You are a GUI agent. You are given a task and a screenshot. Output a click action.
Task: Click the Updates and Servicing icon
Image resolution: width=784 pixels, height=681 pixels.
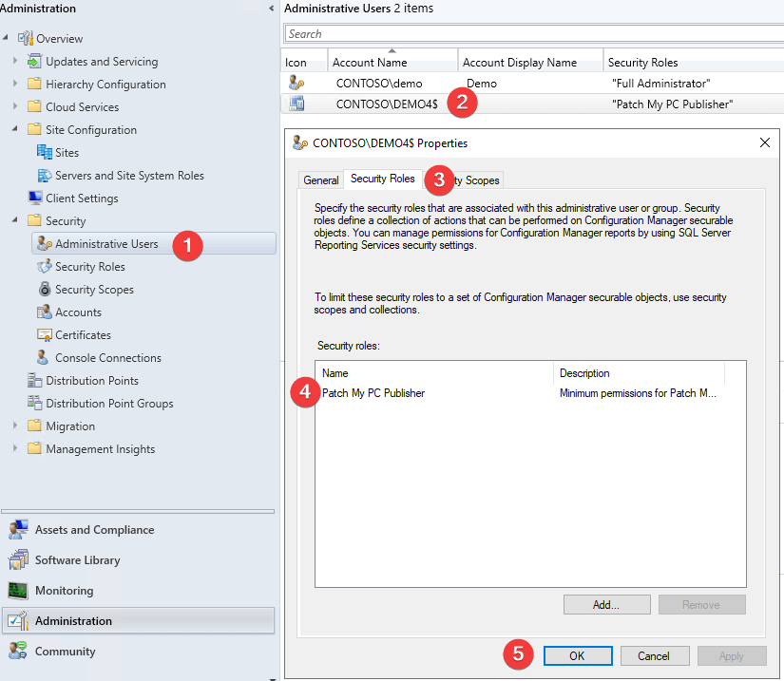(x=34, y=61)
